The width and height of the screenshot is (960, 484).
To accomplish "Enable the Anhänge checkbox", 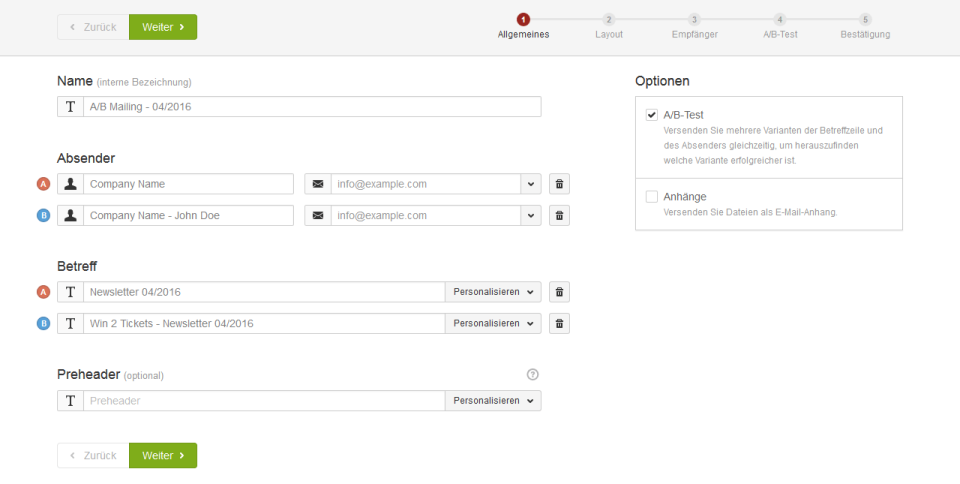I will coord(651,196).
